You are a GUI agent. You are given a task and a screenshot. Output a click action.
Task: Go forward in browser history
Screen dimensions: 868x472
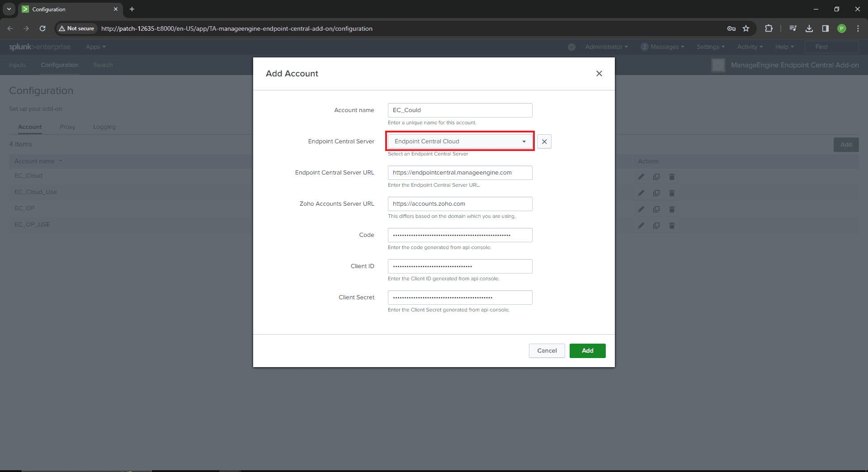click(x=26, y=28)
